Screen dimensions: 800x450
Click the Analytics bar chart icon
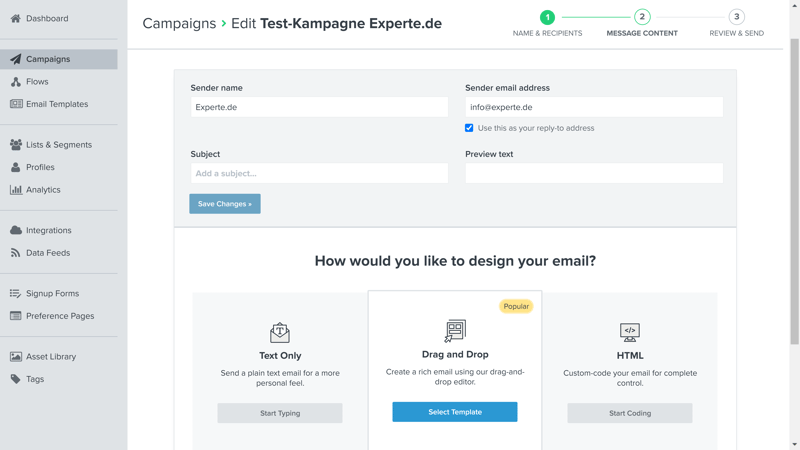[x=16, y=190]
